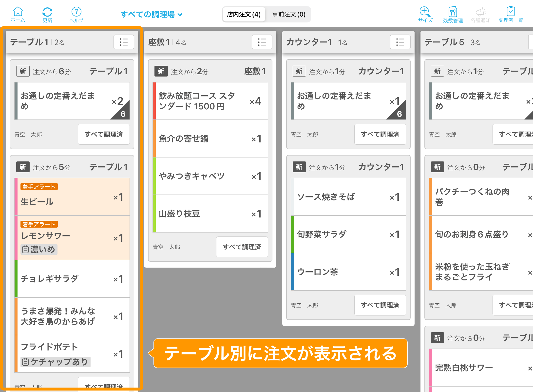Select 大好き鳥のからあげ item
This screenshot has width=533, height=392.
(72, 316)
